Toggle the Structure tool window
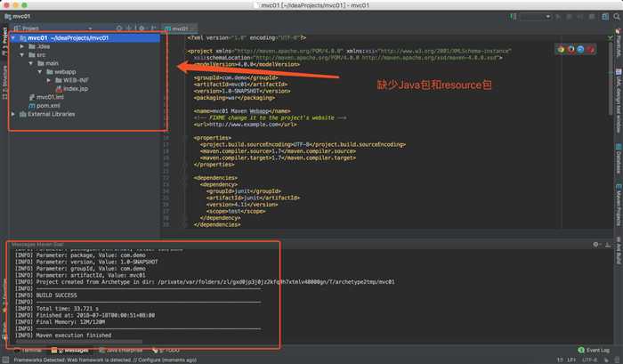This screenshot has height=364, width=623. tap(4, 75)
